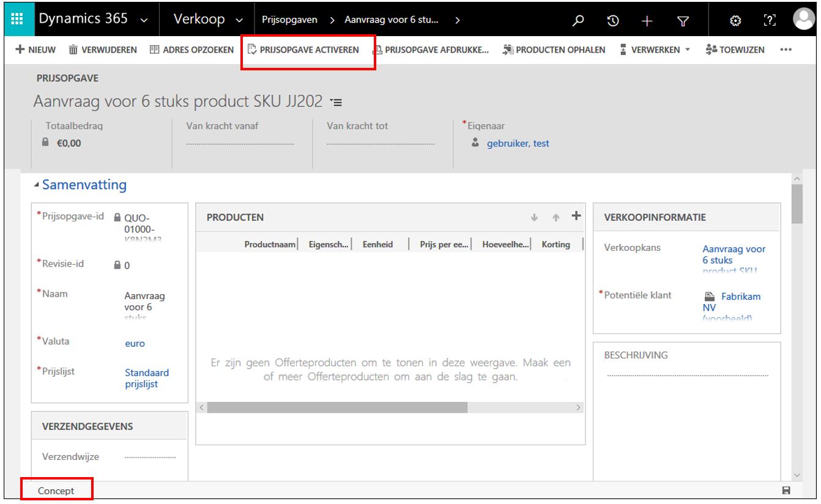This screenshot has height=504, width=821.
Task: Click Van kracht vanaf date field
Action: pos(240,145)
